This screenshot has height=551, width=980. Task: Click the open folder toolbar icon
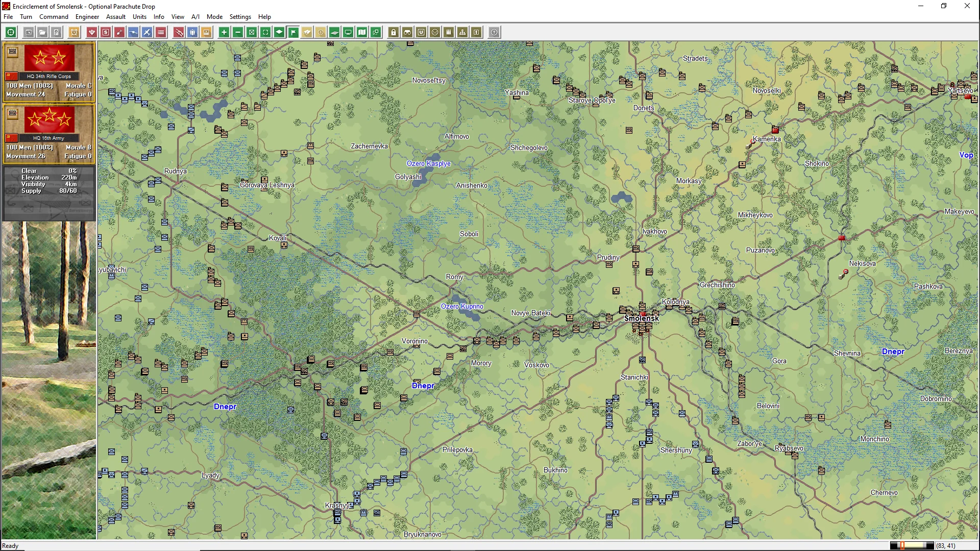click(42, 32)
